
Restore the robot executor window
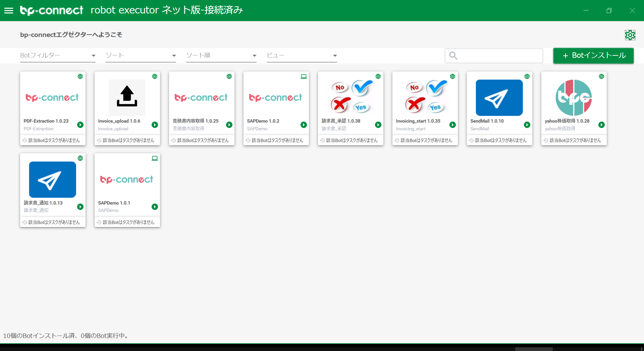pos(609,10)
